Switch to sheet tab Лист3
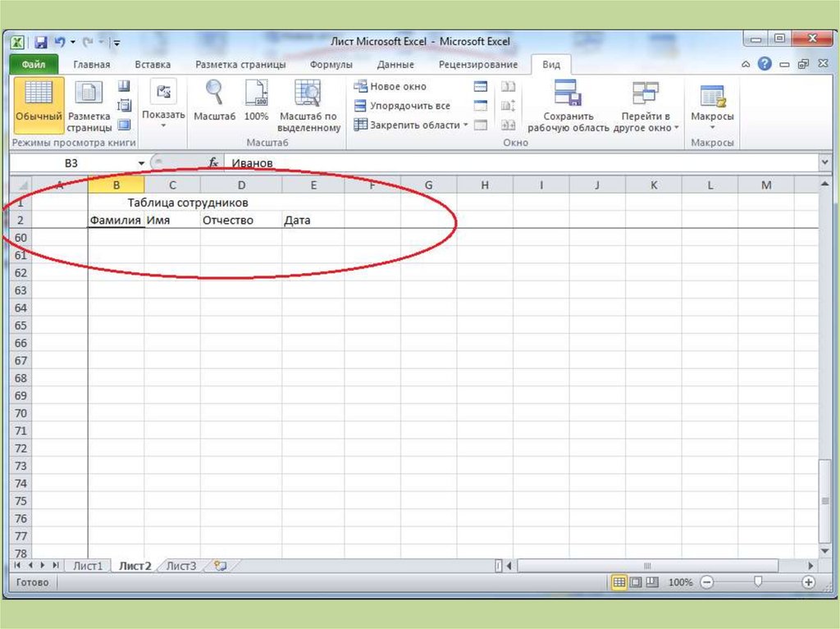840x629 pixels. (x=181, y=566)
